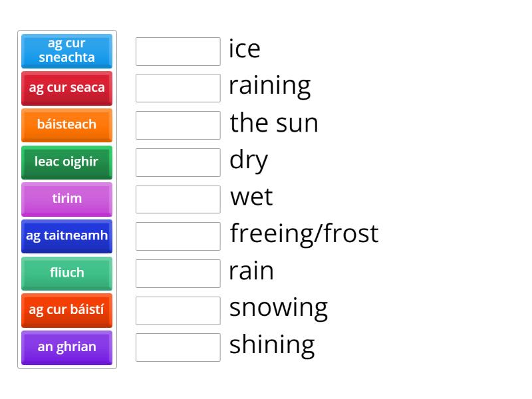Select the empty slot beside 'rain'
532x399 pixels.
pos(178,273)
